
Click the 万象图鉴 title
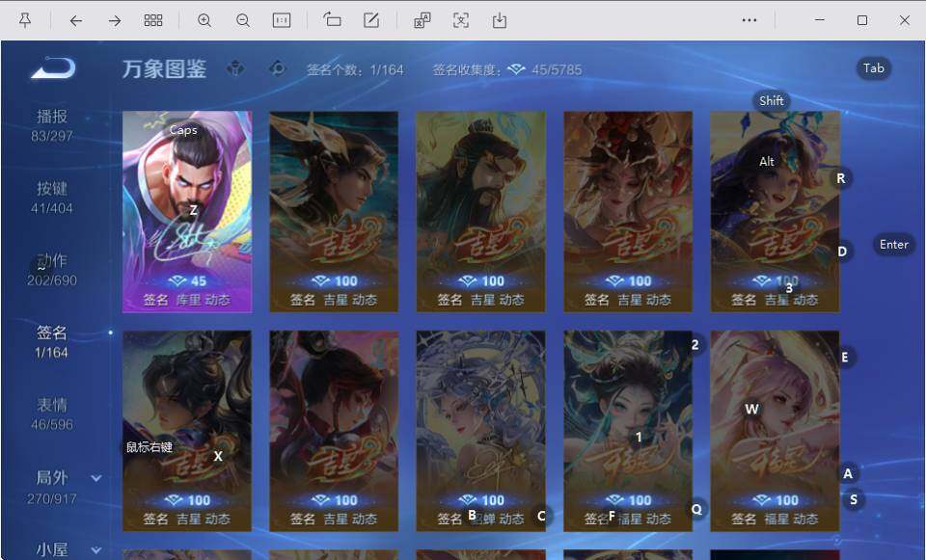tap(164, 69)
